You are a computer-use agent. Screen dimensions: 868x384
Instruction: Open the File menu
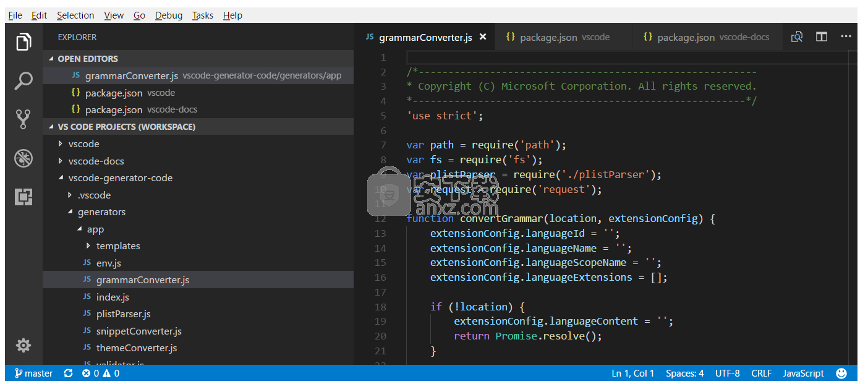15,15
